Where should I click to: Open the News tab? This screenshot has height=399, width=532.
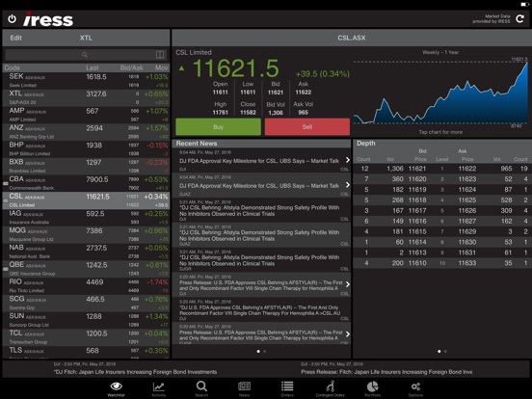click(244, 388)
